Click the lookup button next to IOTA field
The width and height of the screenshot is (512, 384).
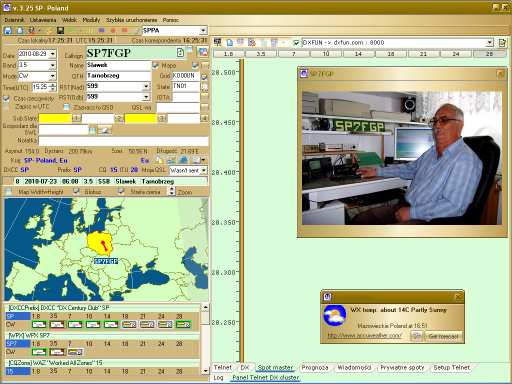coord(204,97)
